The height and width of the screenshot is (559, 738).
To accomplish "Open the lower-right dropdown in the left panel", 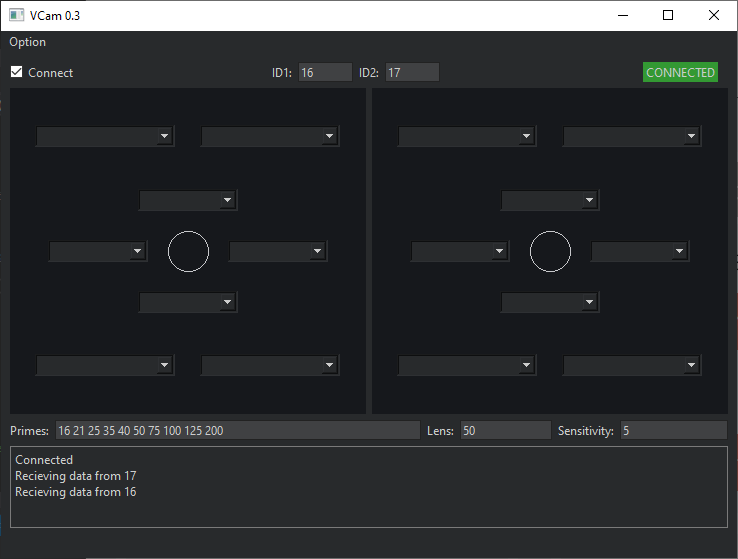I will (x=270, y=365).
